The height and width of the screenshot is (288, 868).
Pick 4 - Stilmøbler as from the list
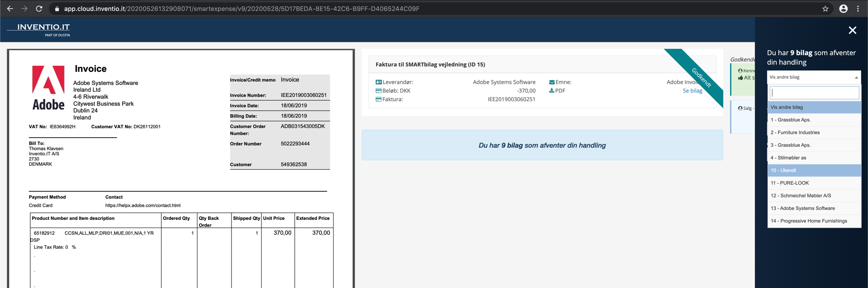(814, 158)
